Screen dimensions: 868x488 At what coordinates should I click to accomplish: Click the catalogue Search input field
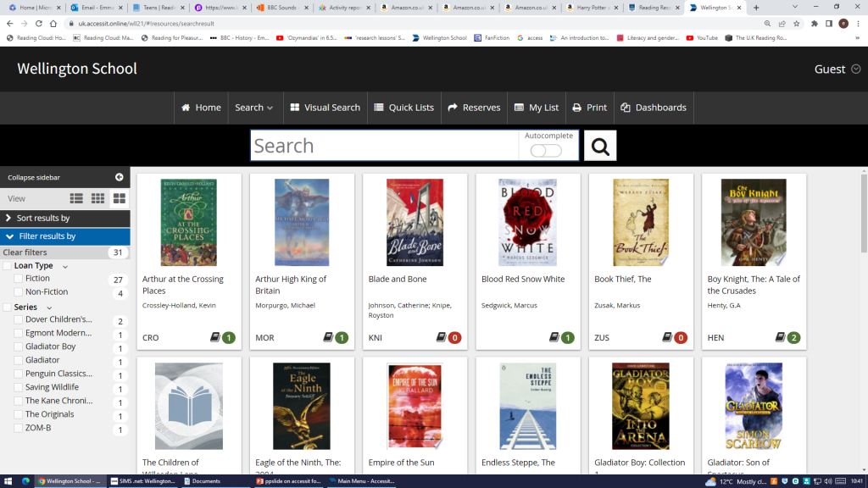click(x=385, y=146)
